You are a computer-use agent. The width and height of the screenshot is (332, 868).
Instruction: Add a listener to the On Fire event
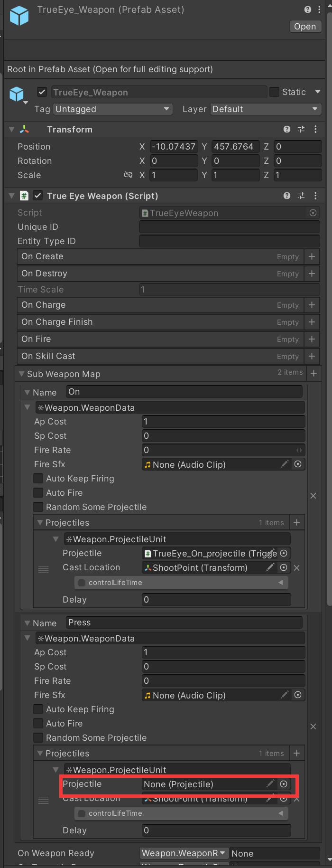click(x=312, y=339)
